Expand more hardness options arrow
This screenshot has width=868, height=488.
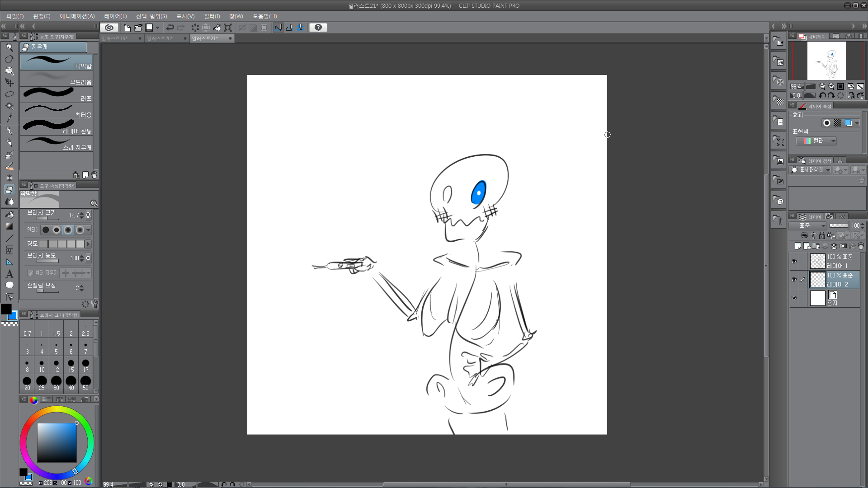[89, 244]
